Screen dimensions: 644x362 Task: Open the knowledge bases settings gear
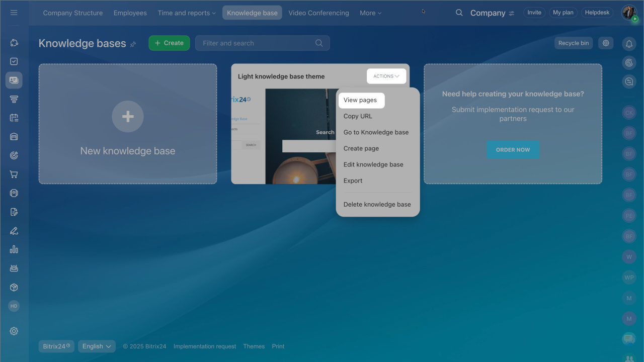(606, 43)
